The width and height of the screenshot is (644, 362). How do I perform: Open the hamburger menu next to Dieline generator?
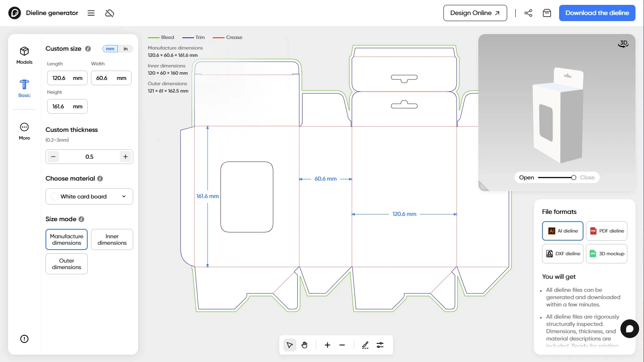91,13
